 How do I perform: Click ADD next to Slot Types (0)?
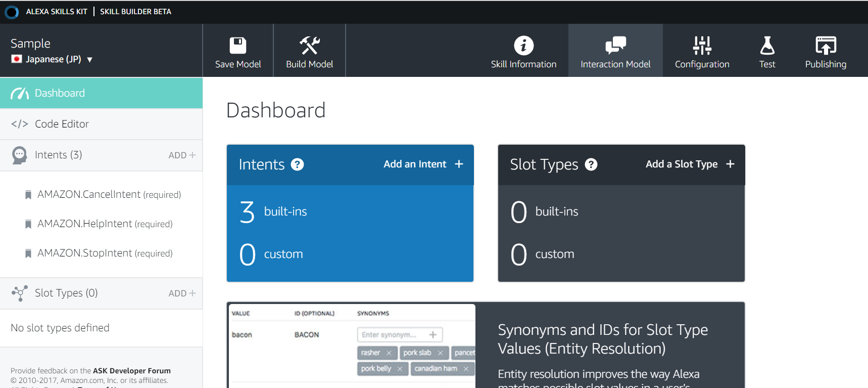point(182,293)
